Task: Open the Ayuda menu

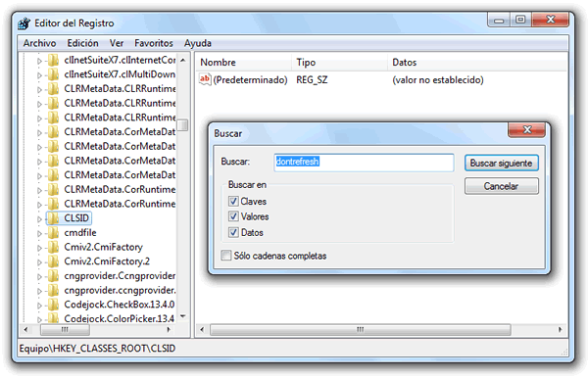Action: (198, 43)
